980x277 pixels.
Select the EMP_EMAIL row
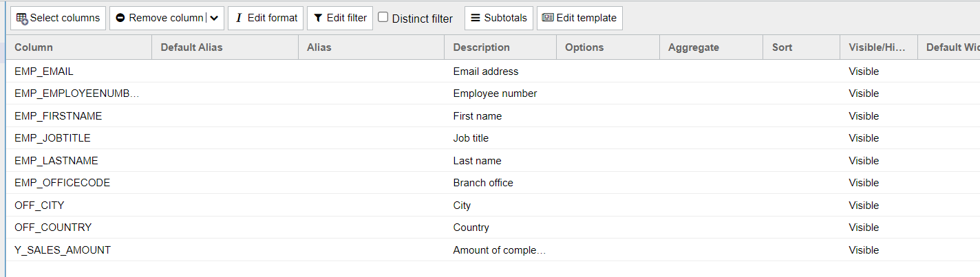tap(44, 71)
